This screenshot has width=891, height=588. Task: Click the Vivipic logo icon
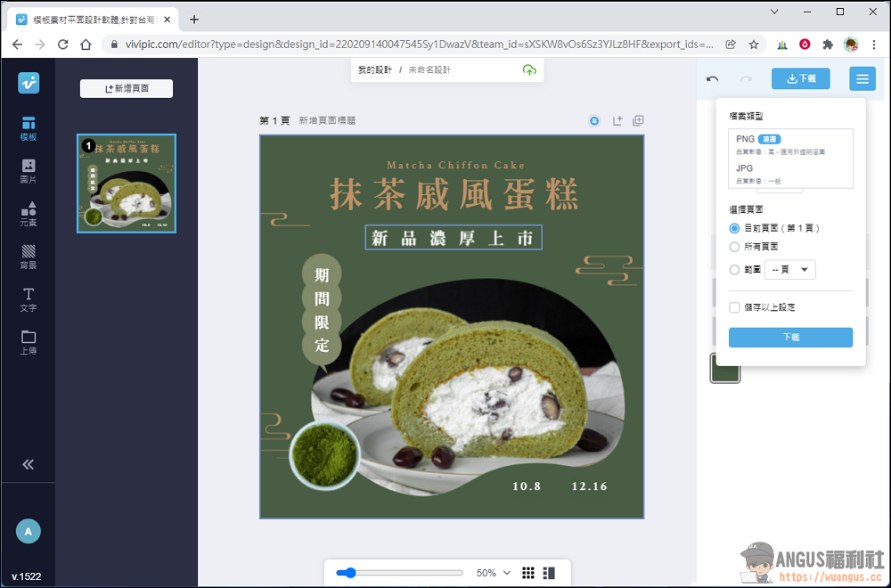[x=29, y=83]
